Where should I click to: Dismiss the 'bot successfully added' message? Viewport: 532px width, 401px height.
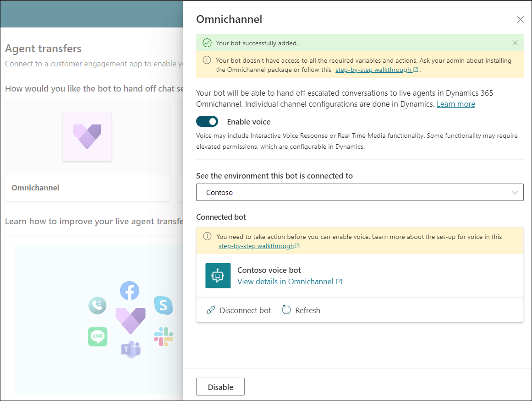coord(515,43)
